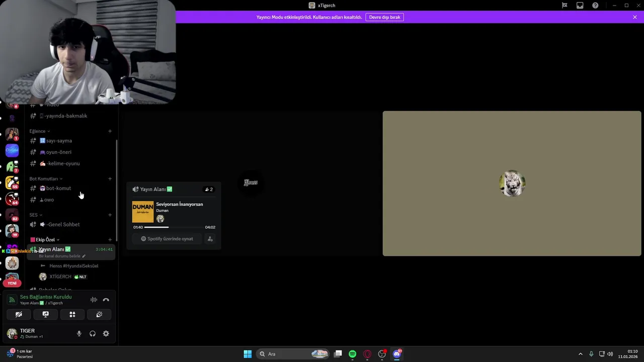
Task: Add channel to Bot Komutları category
Action: tap(110, 178)
